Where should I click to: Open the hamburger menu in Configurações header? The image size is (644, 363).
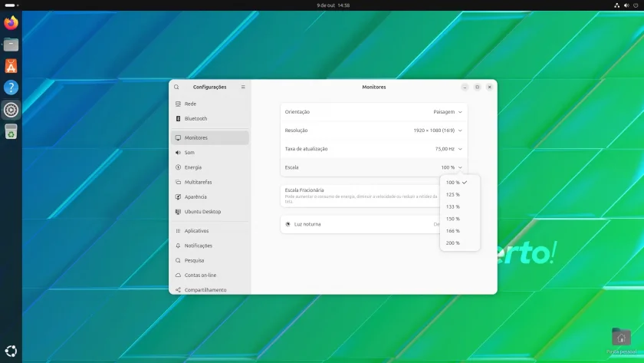coord(243,87)
